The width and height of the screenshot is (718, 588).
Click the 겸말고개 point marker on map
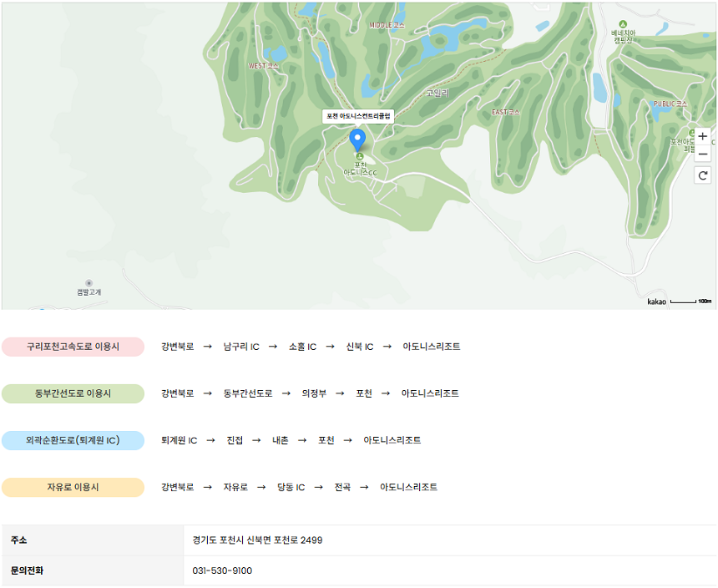pyautogui.click(x=89, y=283)
